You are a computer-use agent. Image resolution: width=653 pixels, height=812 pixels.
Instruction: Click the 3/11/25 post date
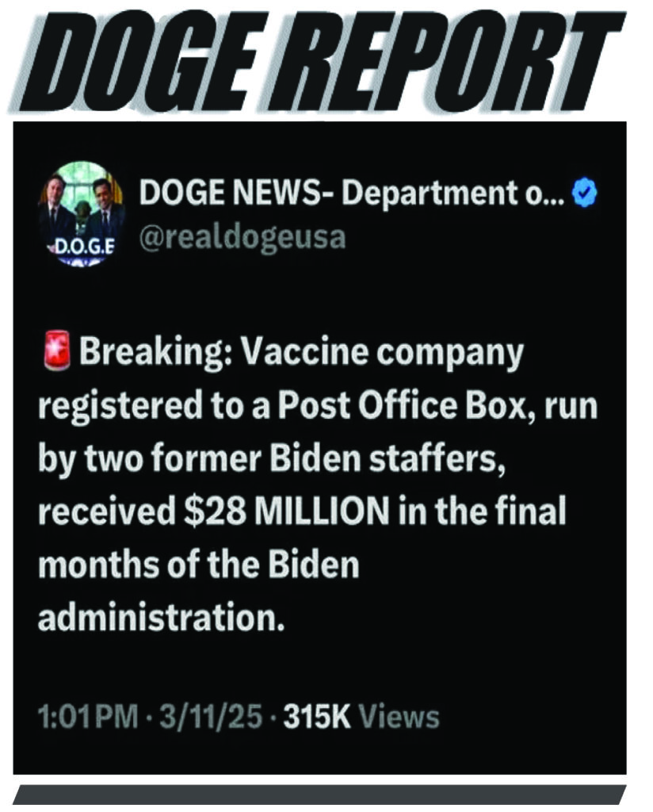tap(211, 717)
